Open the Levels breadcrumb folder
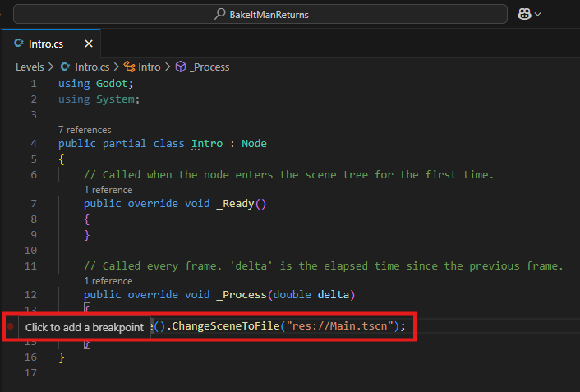 point(30,67)
